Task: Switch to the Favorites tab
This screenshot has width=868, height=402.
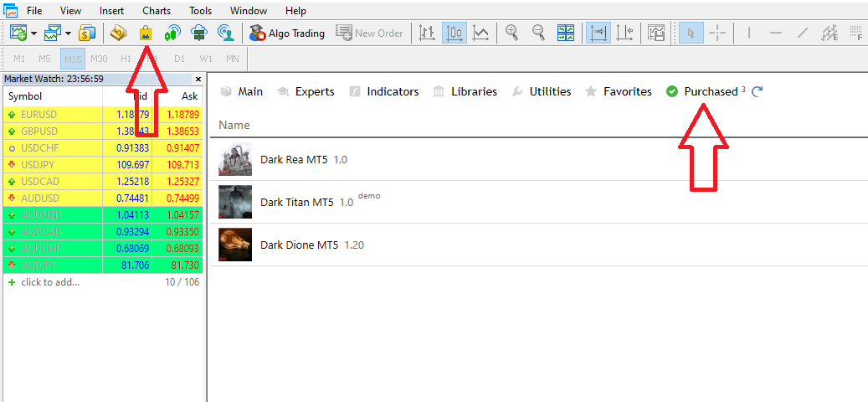Action: (x=619, y=91)
